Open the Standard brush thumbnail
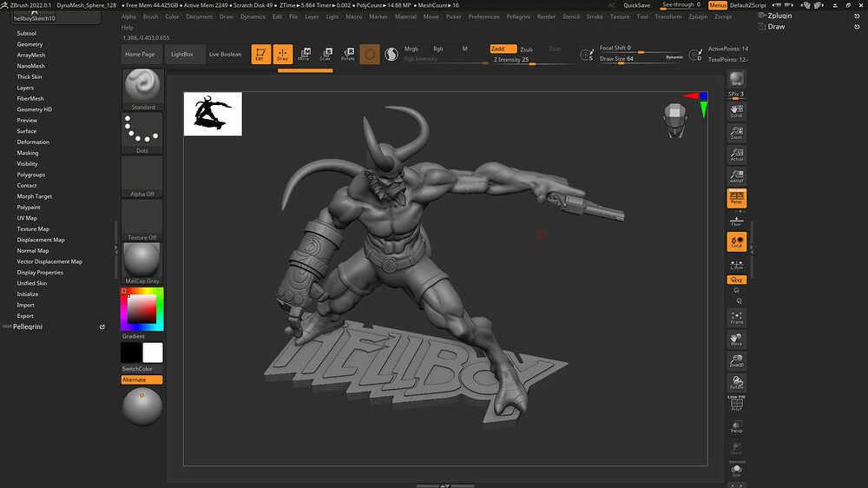Image resolution: width=868 pixels, height=488 pixels. coord(142,89)
